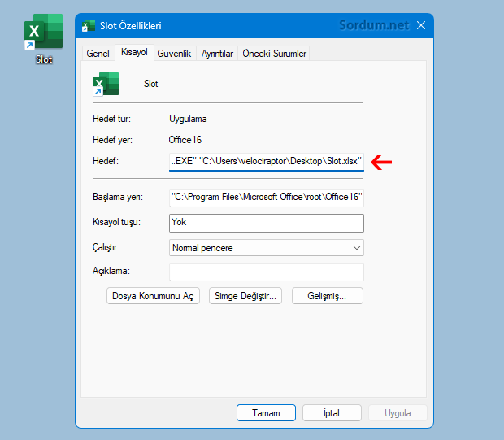
Task: Click the Slot name next to the dialog icon
Action: (x=150, y=84)
